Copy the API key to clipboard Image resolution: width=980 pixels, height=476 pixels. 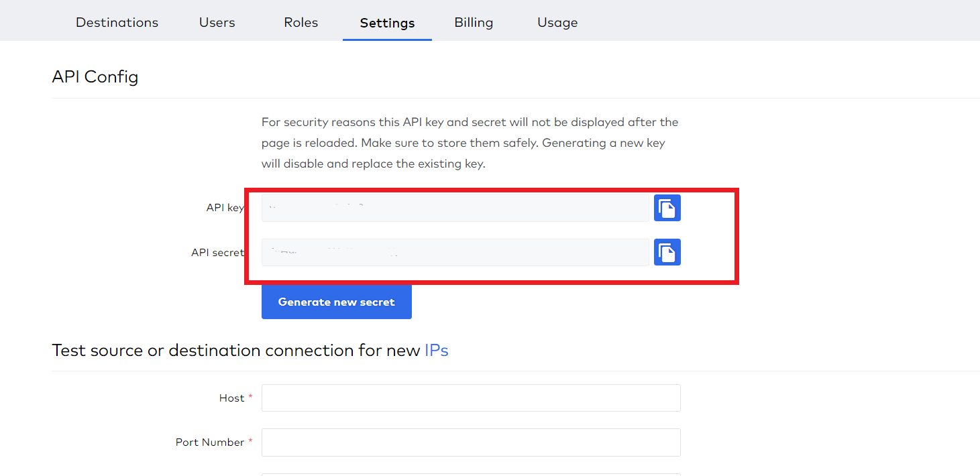(x=667, y=208)
